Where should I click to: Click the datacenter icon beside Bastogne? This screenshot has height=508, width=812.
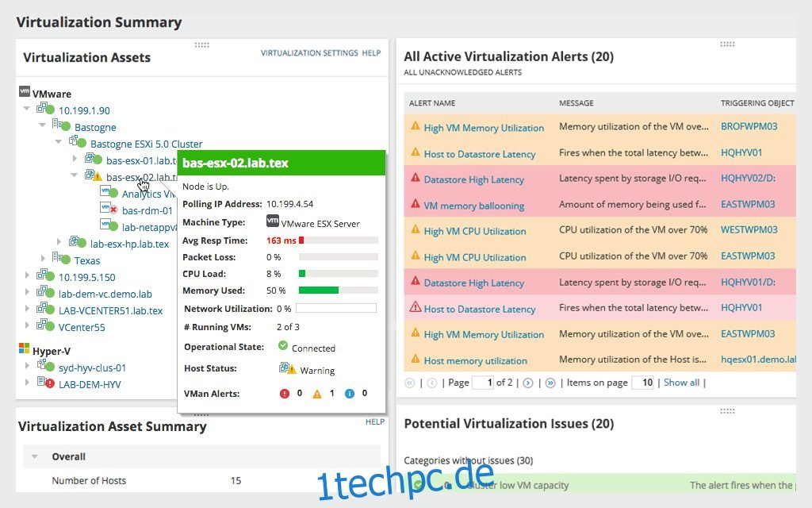(x=61, y=125)
